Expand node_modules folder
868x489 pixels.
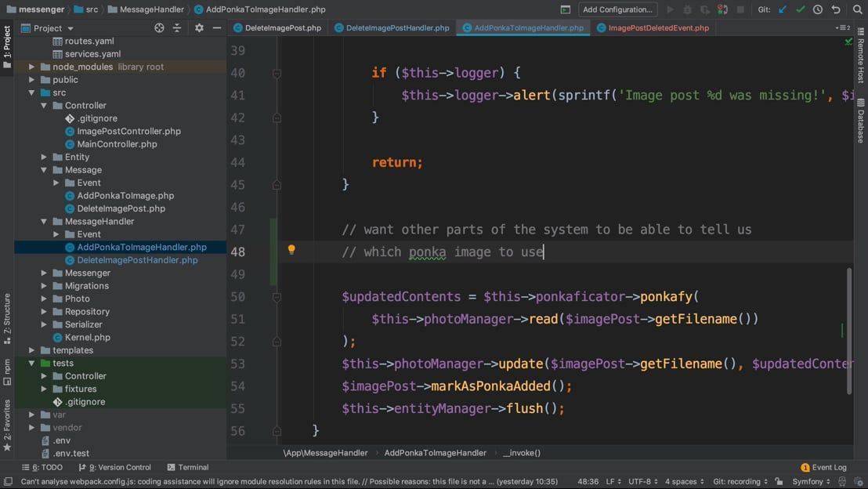pos(31,67)
